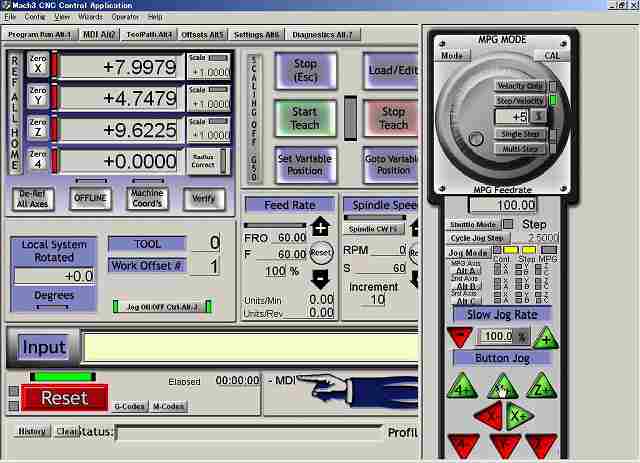Select Single Step MPG mode

520,134
